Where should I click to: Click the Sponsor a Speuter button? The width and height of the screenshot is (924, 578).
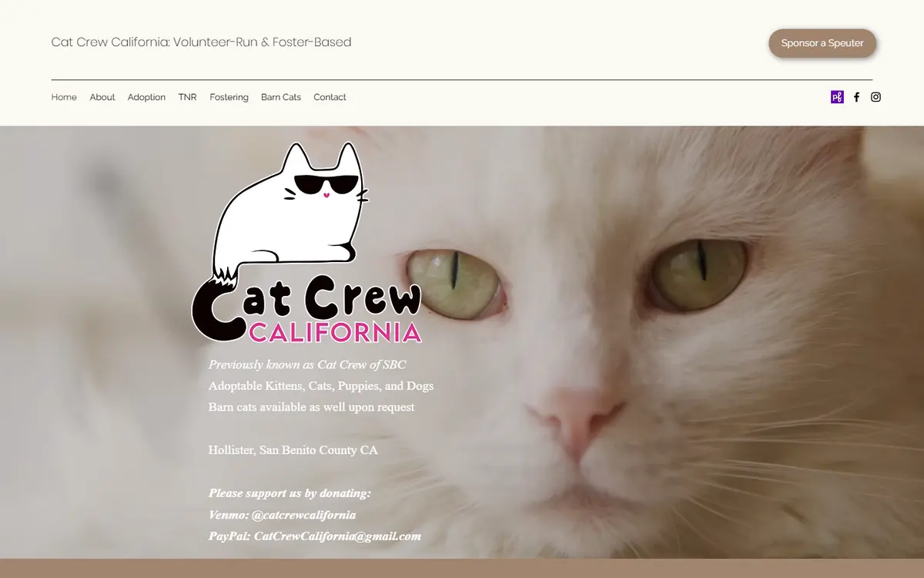click(x=822, y=43)
